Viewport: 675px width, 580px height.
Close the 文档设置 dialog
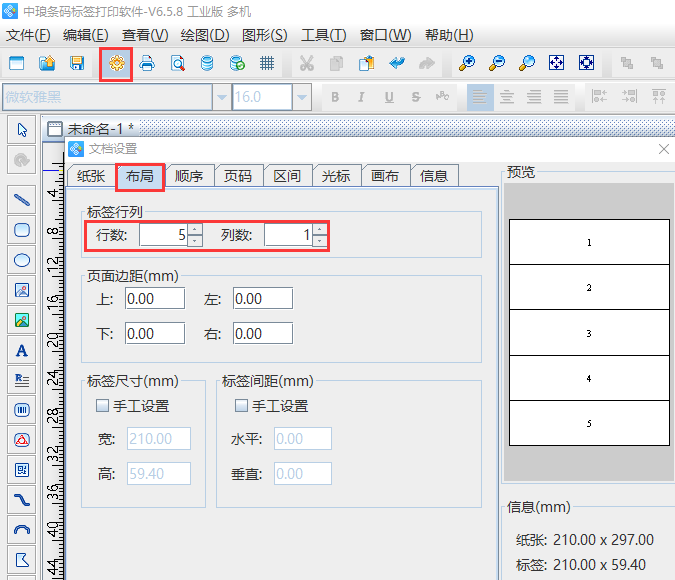pyautogui.click(x=663, y=149)
